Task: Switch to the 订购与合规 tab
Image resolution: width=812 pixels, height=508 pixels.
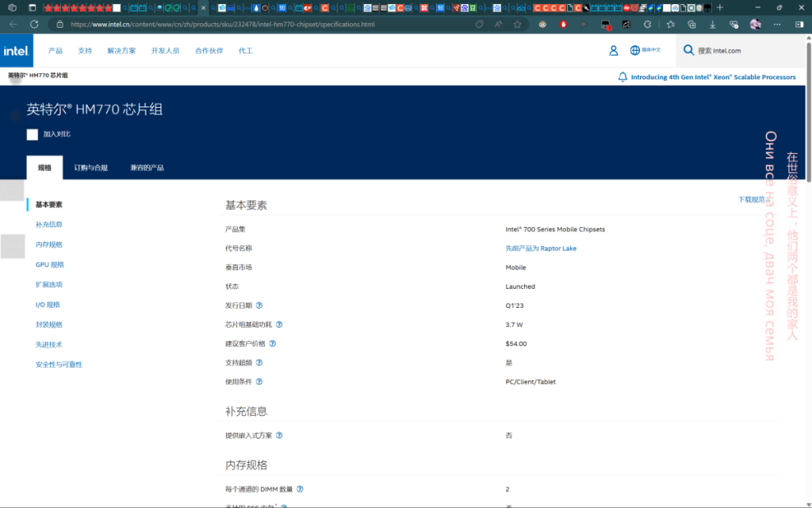Action: click(90, 167)
